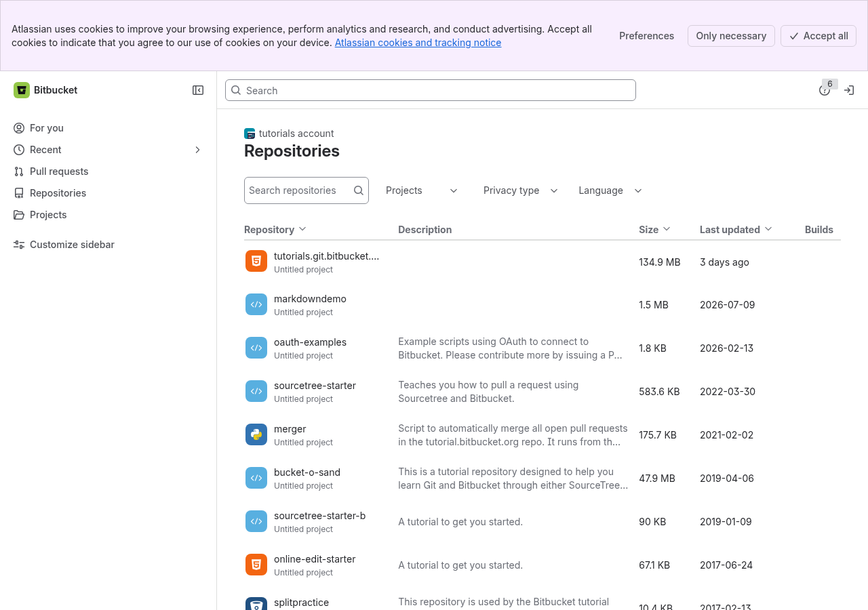Click the HTML5 icon for online-edit-starter
Viewport: 868px width, 610px height.
point(256,565)
